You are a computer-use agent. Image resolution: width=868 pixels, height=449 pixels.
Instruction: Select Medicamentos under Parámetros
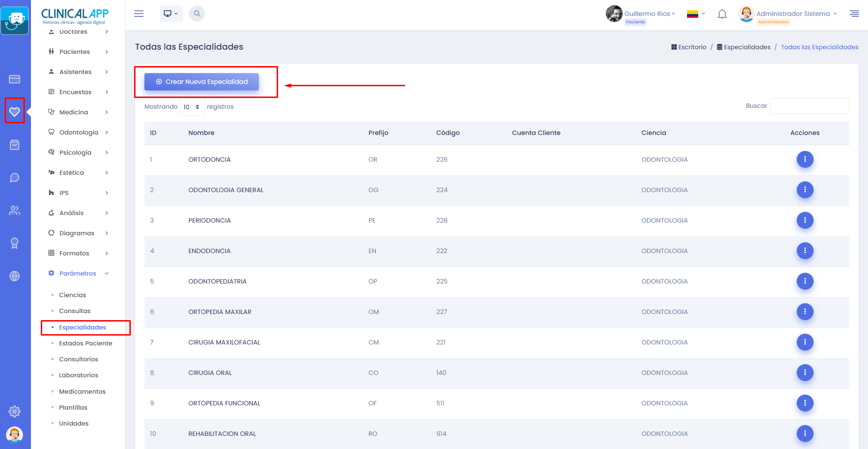(82, 391)
